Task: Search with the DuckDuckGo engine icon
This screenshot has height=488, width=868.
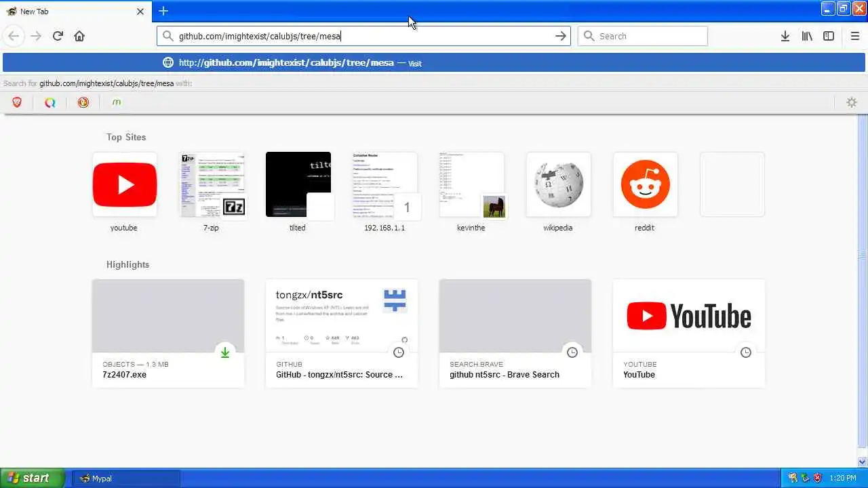Action: [x=83, y=102]
